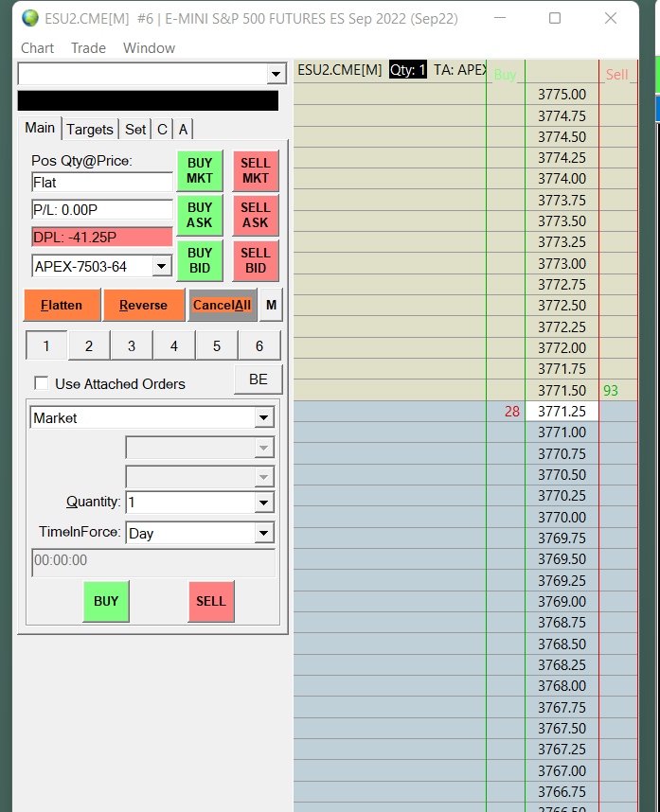Image resolution: width=660 pixels, height=812 pixels.
Task: Click price level 3768.00
Action: [562, 686]
